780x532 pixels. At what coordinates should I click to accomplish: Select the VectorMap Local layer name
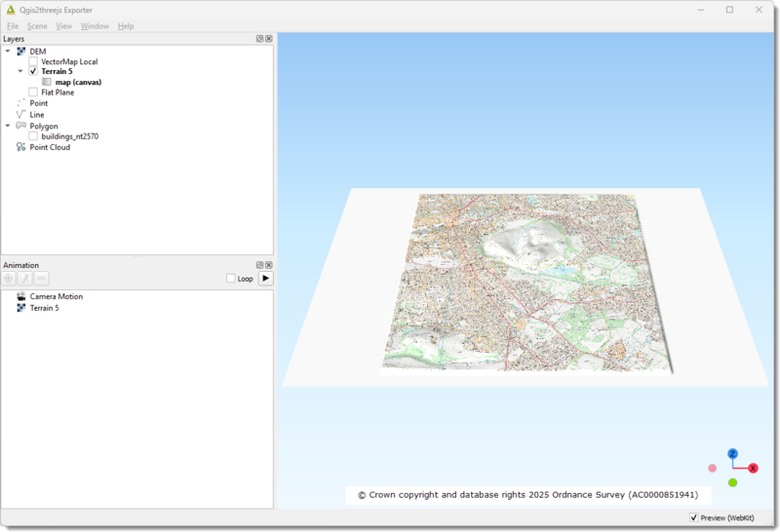[x=69, y=61]
